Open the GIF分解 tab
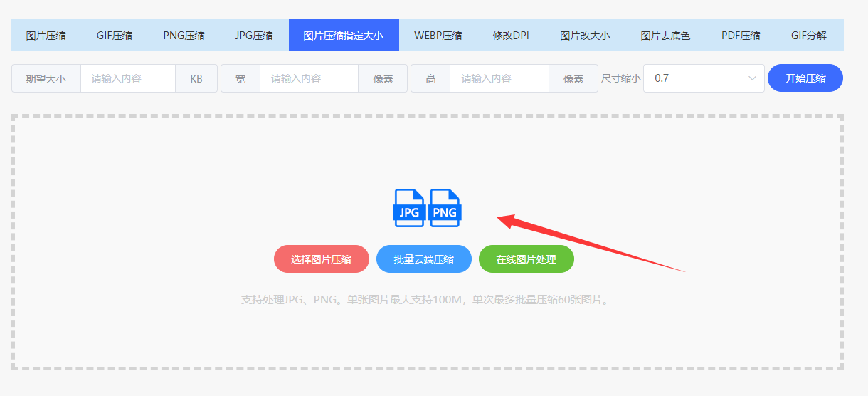 click(809, 36)
